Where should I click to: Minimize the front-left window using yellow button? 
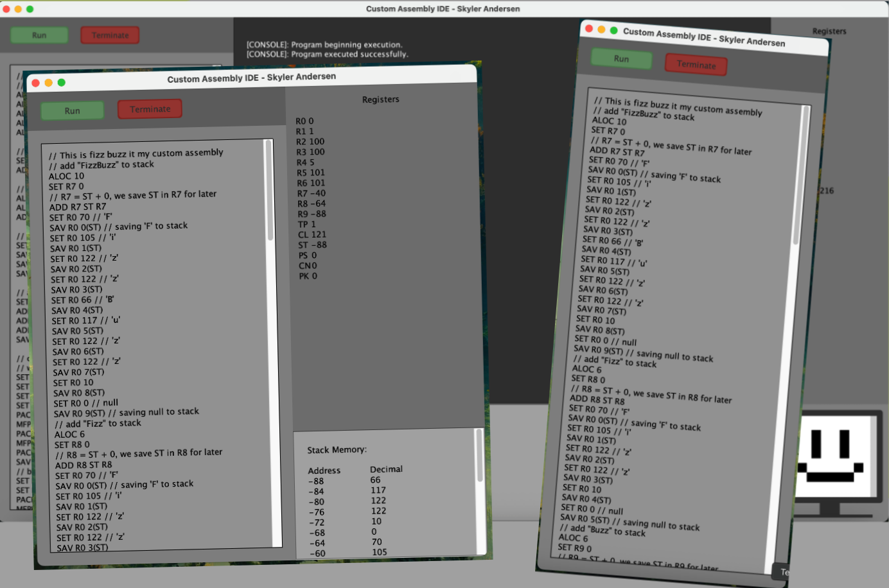point(49,83)
